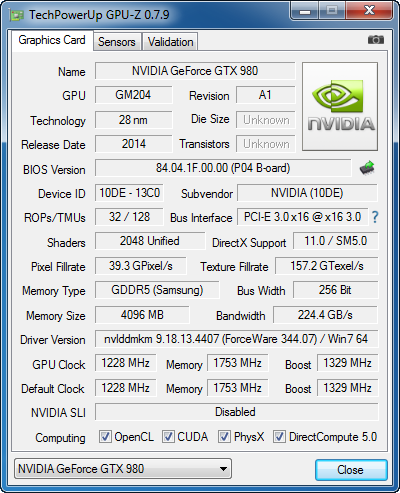
Task: Click the Name field GTX 980
Action: click(x=195, y=71)
